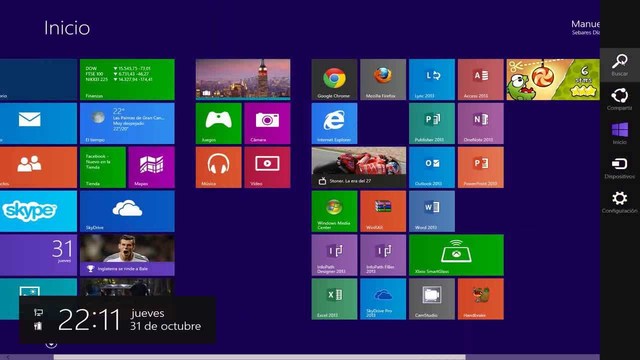Click the network status icon beside clock
This screenshot has height=360, width=640.
[38, 313]
